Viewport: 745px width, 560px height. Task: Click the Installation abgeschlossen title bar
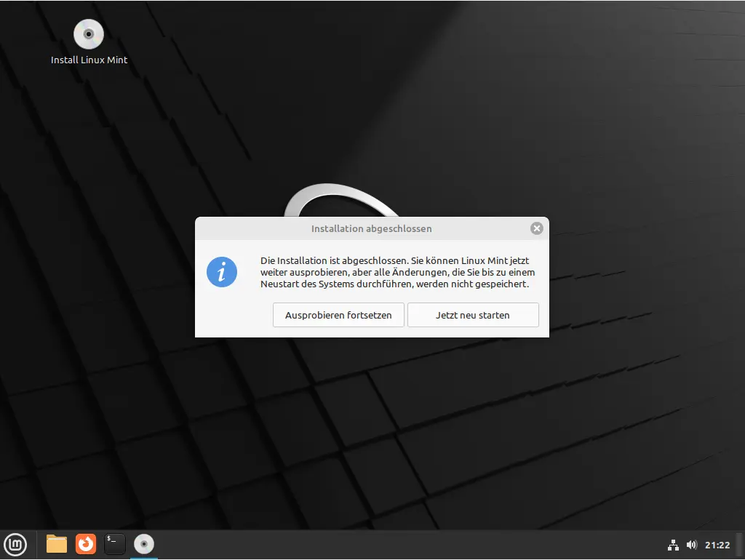coord(372,228)
